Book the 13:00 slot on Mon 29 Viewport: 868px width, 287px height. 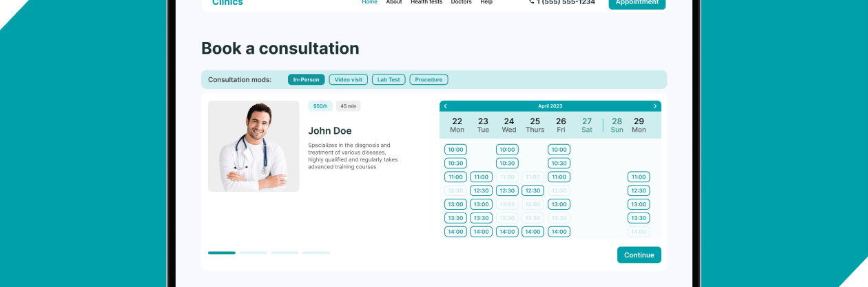pyautogui.click(x=639, y=204)
